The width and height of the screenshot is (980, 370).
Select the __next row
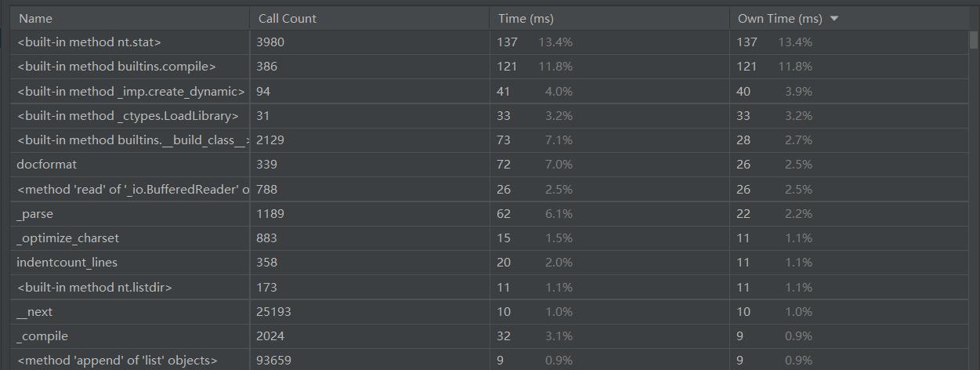point(35,312)
